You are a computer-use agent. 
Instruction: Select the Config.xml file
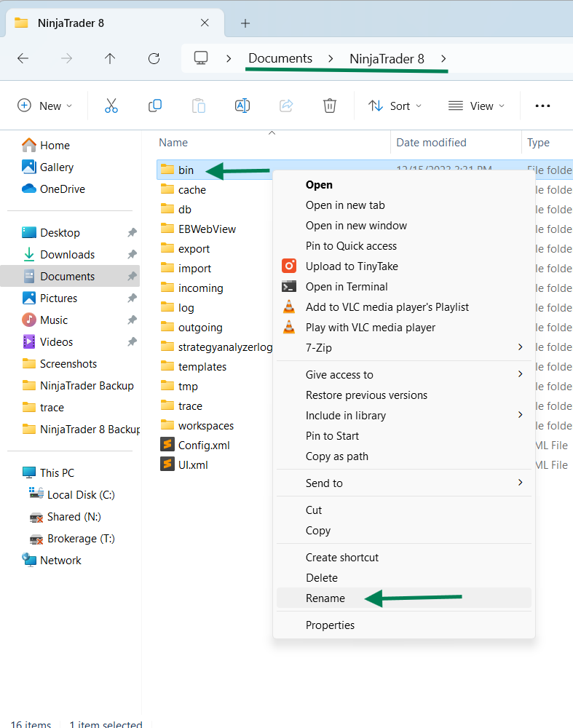click(x=195, y=446)
